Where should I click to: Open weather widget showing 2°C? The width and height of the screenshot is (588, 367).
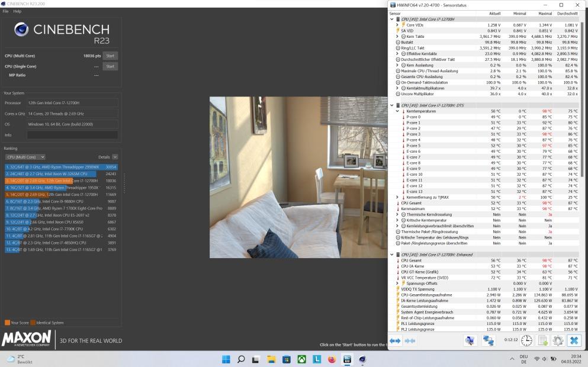[20, 359]
